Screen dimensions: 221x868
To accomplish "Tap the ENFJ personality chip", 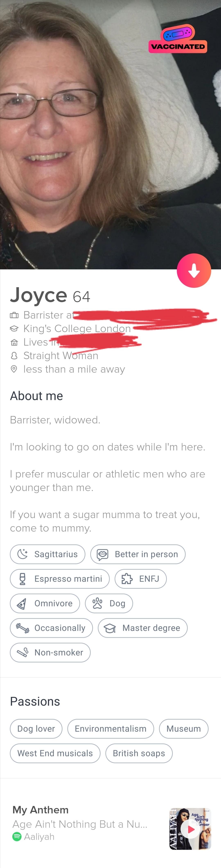I will click(x=141, y=579).
